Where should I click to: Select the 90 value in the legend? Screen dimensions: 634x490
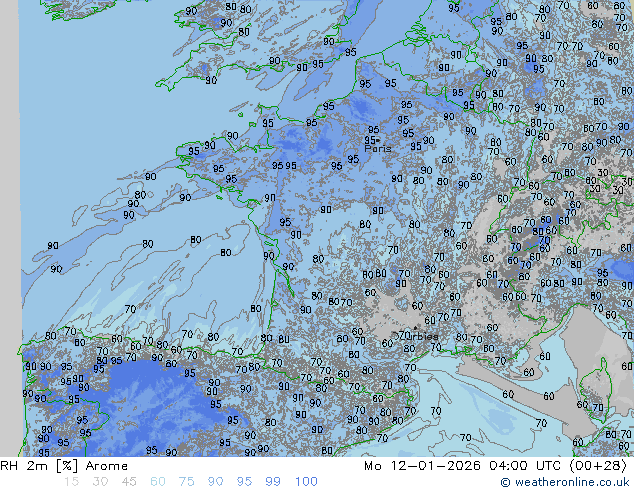click(216, 482)
